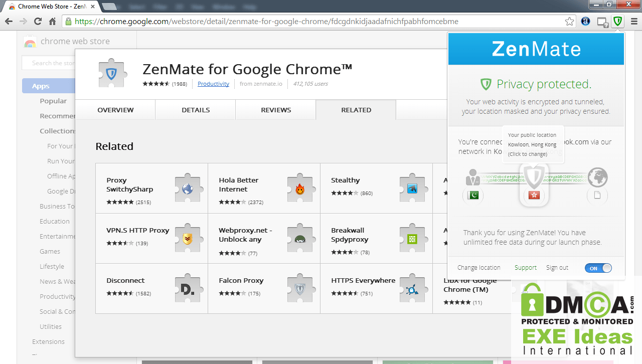Click the browser address bar URL
Viewport: 642px width, 364px height.
point(266,22)
